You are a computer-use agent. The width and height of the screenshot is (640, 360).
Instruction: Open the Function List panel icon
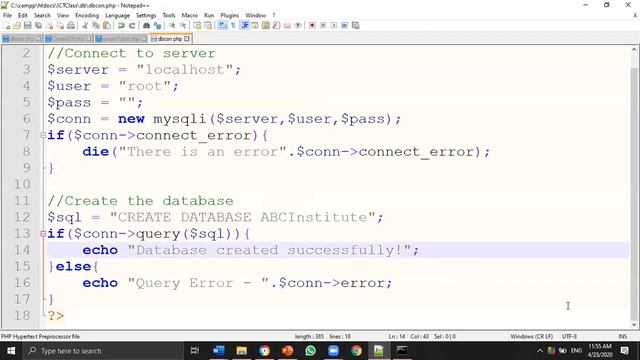pyautogui.click(x=276, y=25)
